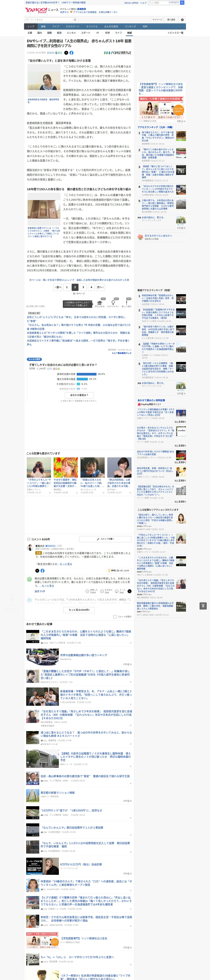This screenshot has width=210, height=980.
Task: Open the トップ navigation tab
Action: [31, 27]
